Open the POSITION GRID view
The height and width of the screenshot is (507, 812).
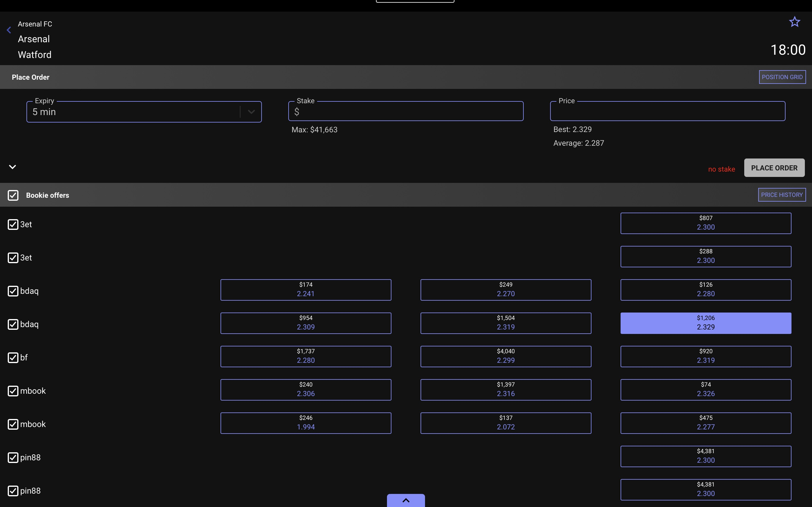[x=782, y=77]
